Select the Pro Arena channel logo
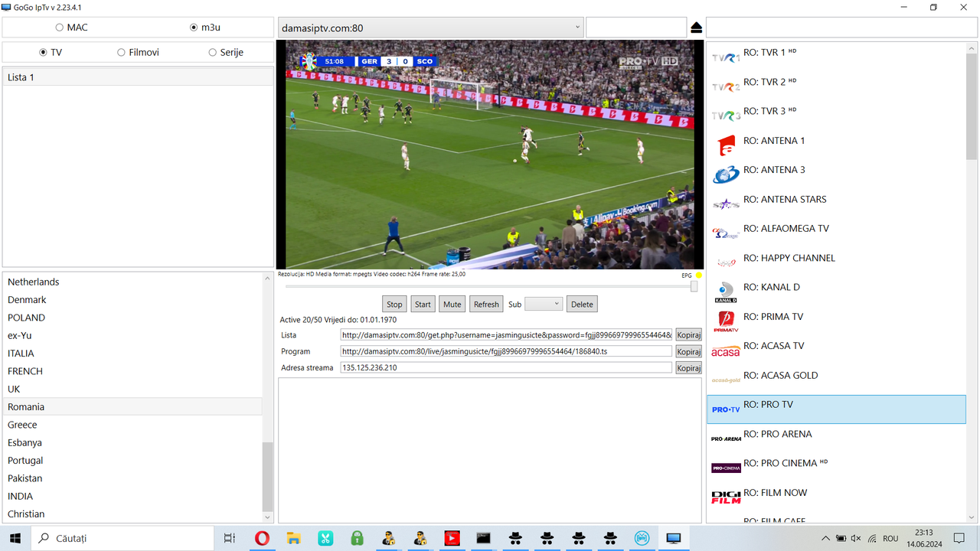This screenshot has height=551, width=980. click(726, 439)
